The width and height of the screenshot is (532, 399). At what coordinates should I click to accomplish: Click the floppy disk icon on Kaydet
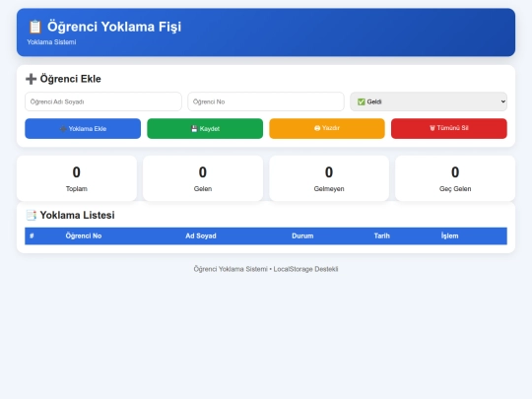194,129
